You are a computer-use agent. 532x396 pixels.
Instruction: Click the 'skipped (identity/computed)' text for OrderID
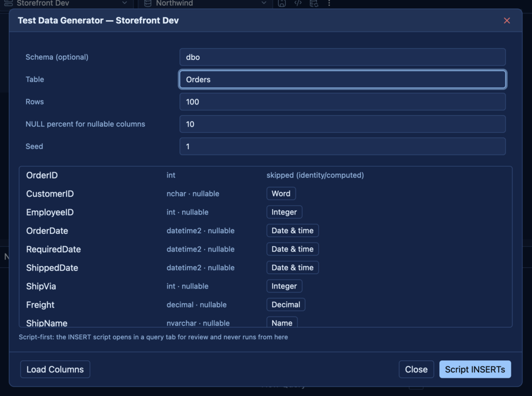[315, 175]
